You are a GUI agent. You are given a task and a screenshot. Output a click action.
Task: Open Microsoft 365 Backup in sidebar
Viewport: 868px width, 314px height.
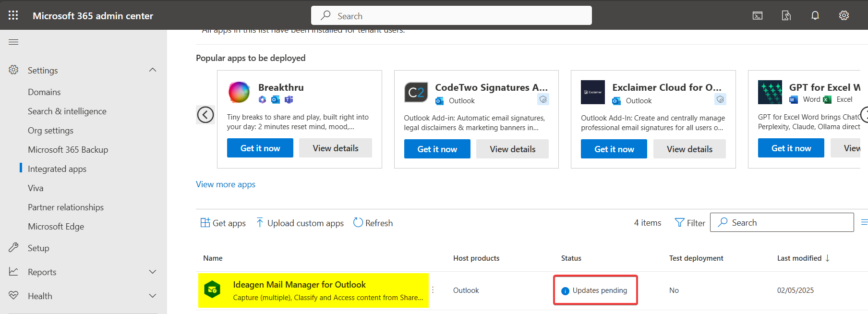68,150
